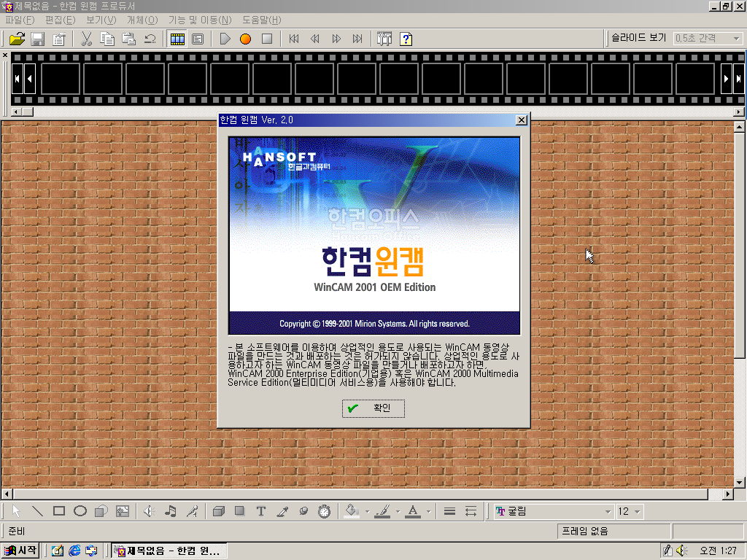This screenshot has width=747, height=560.
Task: Click the Internet Explorer quick launch icon
Action: click(x=74, y=551)
